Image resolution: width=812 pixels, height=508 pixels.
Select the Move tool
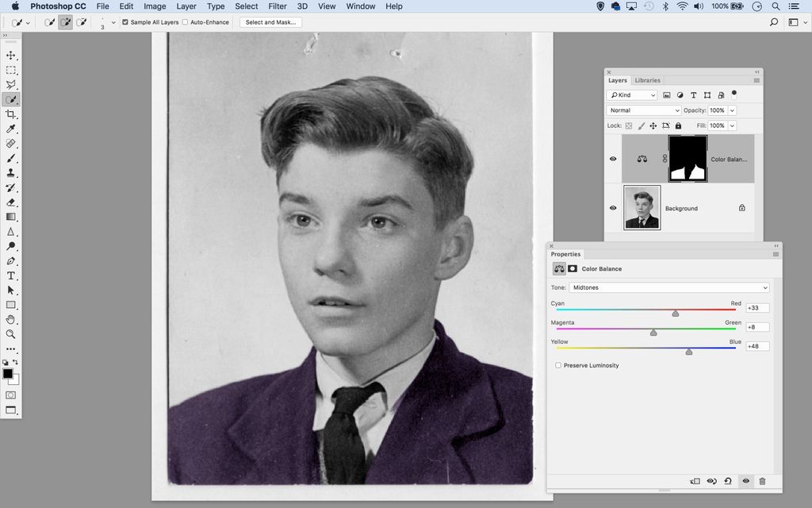tap(11, 56)
